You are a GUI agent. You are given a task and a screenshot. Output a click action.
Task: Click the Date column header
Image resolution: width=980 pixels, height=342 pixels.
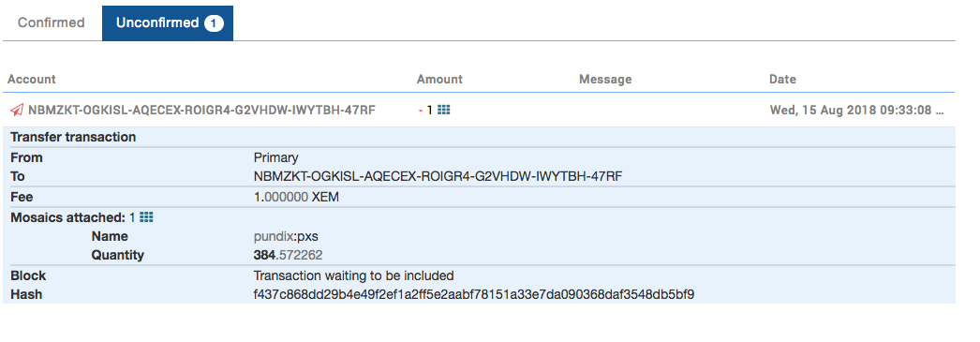[782, 80]
